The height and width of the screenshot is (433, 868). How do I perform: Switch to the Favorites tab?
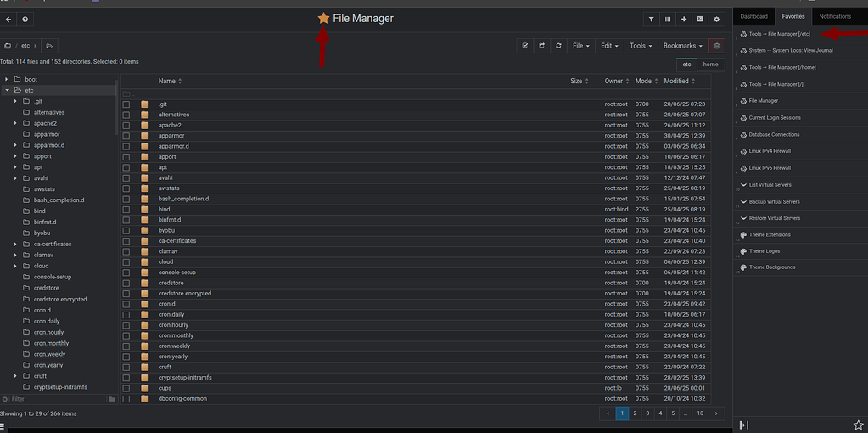[x=793, y=17]
